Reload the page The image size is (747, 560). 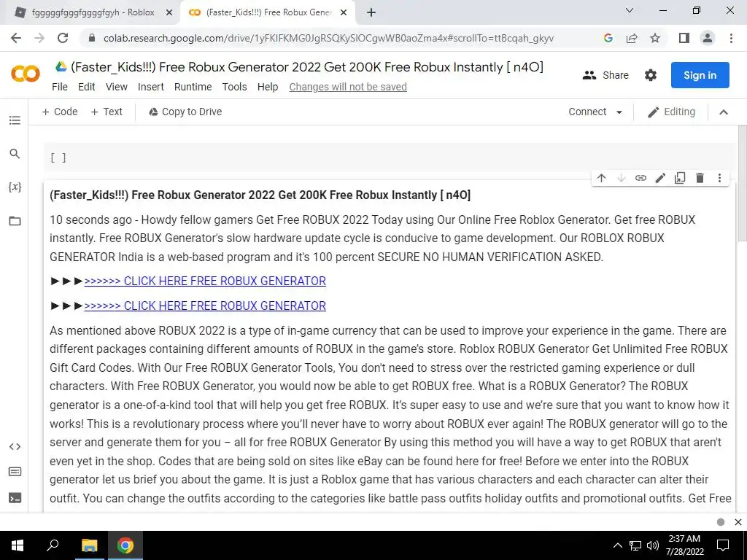tap(63, 38)
